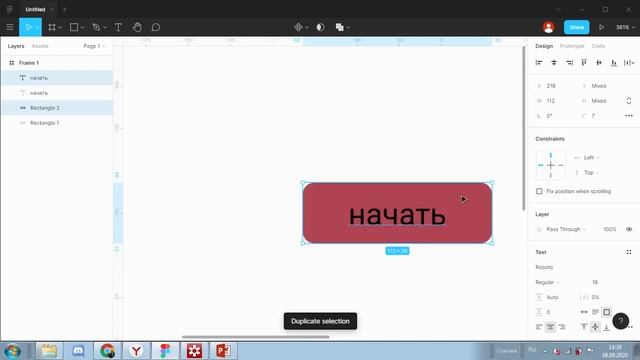
Task: Select Rectangle 2 layer
Action: [x=57, y=108]
